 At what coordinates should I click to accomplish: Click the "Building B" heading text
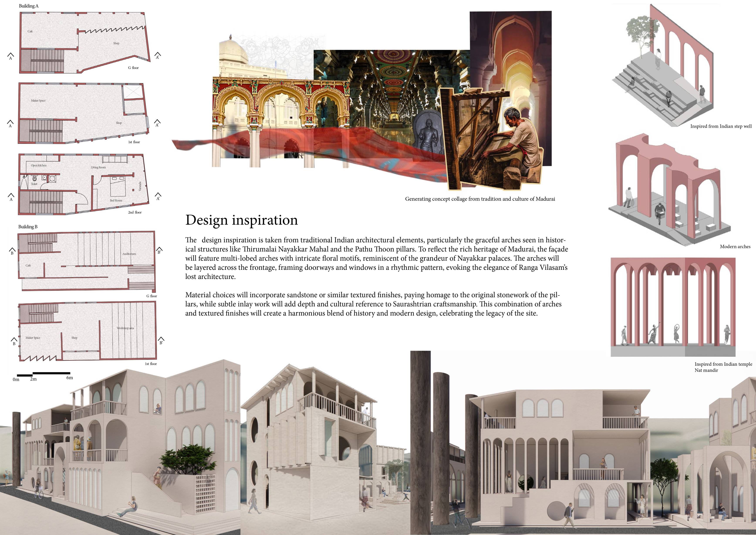[28, 226]
